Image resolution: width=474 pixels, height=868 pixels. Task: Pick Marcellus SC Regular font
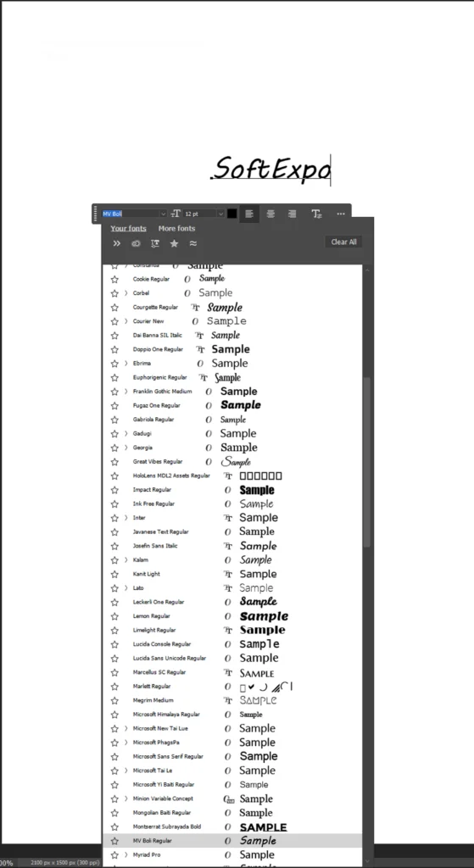click(232, 672)
